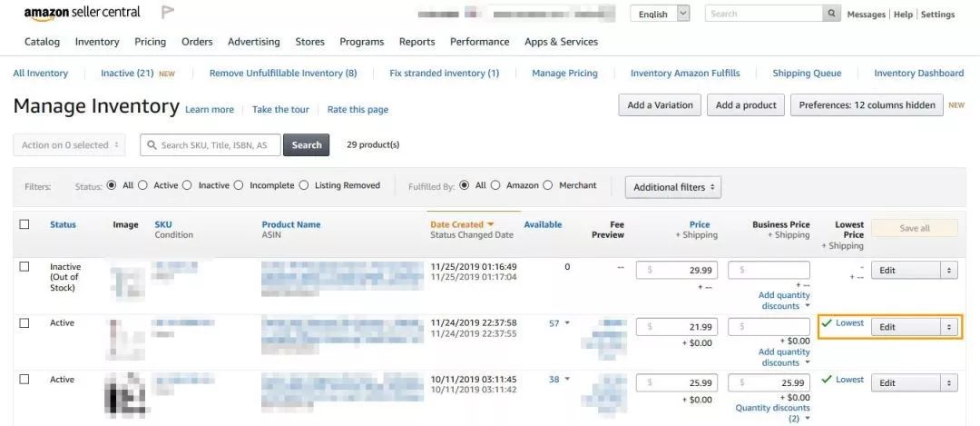Screen dimensions: 980x426
Task: Select the Status All radio button
Action: pyautogui.click(x=112, y=185)
